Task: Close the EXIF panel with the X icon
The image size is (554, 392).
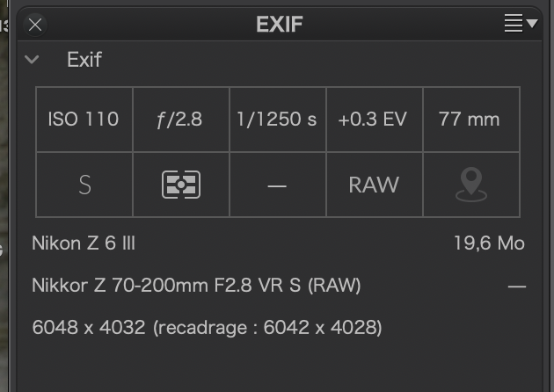Action: pos(35,25)
